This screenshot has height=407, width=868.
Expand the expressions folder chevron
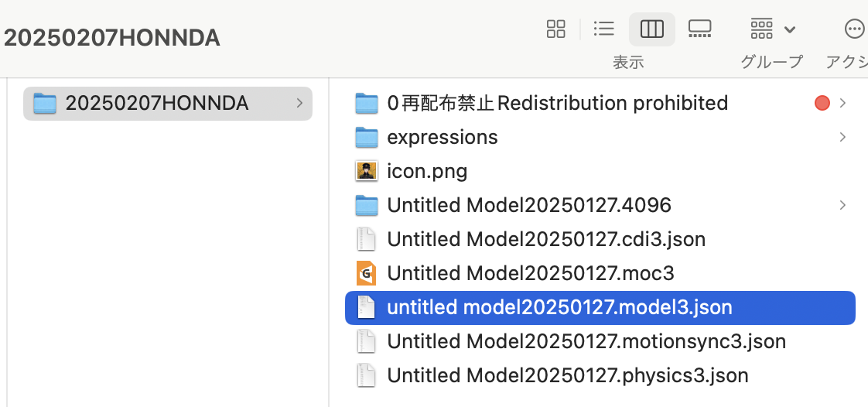pos(842,137)
